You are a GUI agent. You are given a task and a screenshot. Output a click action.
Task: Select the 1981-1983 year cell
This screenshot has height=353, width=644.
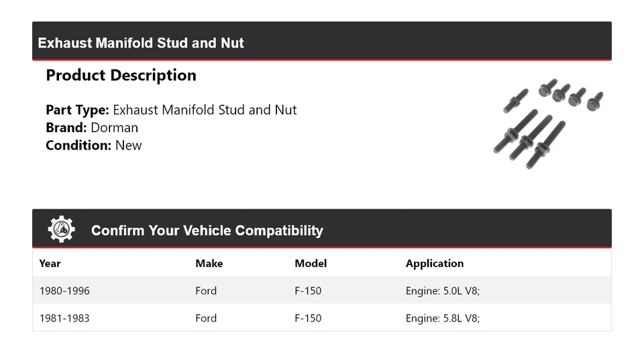pos(64,318)
